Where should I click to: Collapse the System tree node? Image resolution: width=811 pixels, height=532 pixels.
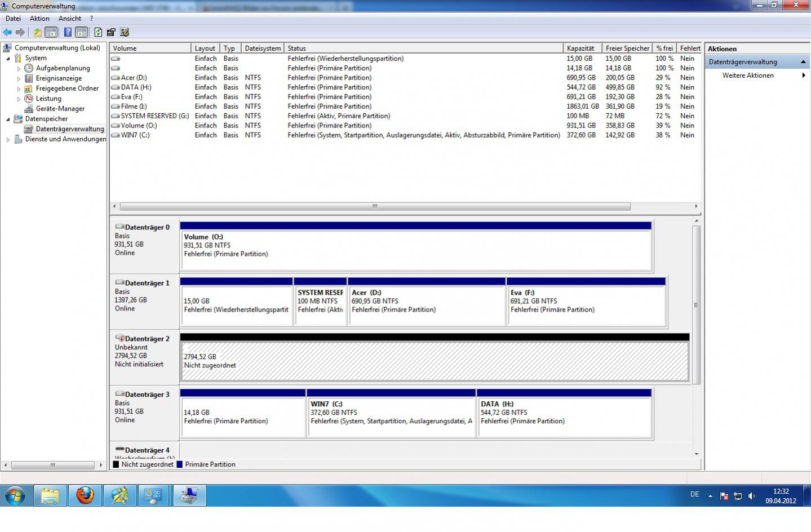8,58
